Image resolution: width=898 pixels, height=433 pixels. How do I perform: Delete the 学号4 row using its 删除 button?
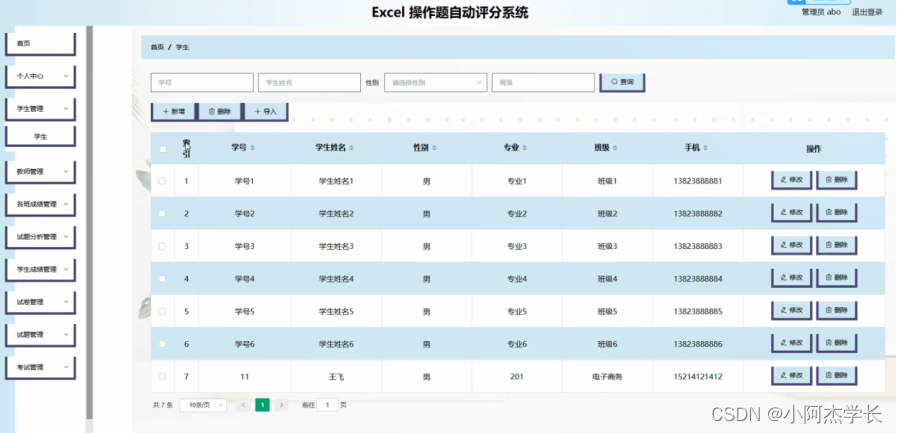click(x=837, y=278)
